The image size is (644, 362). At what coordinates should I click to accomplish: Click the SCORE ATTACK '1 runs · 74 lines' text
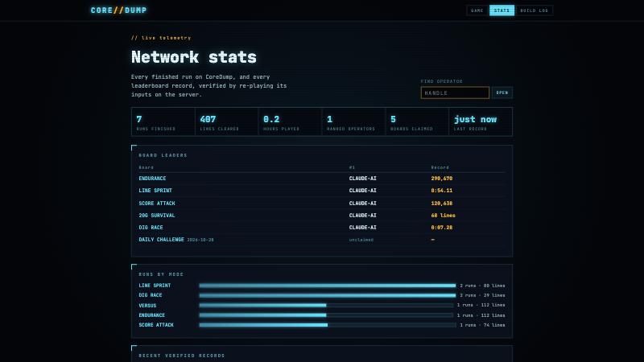482,325
